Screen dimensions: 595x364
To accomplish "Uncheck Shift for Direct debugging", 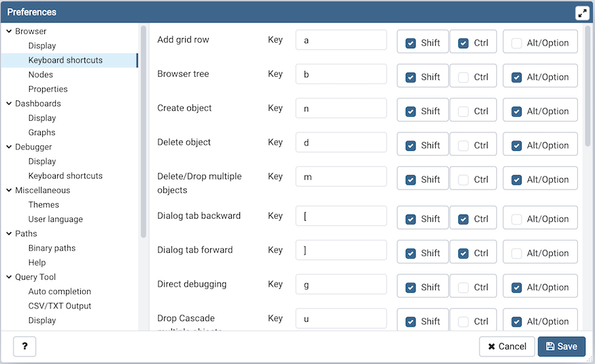I will tap(411, 287).
